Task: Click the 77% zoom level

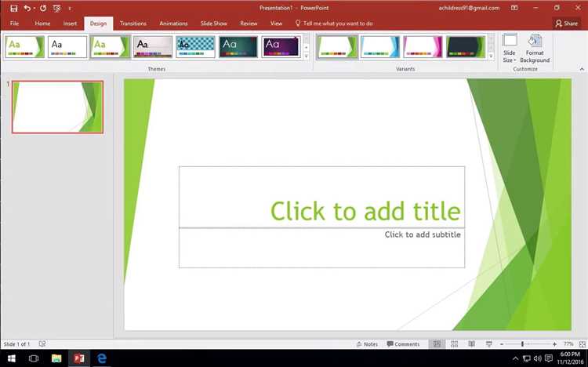Action: click(568, 343)
